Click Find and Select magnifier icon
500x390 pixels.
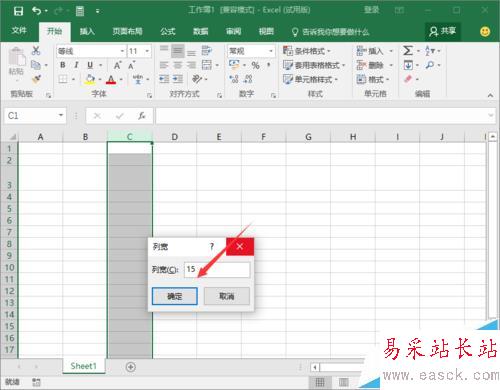[430, 65]
